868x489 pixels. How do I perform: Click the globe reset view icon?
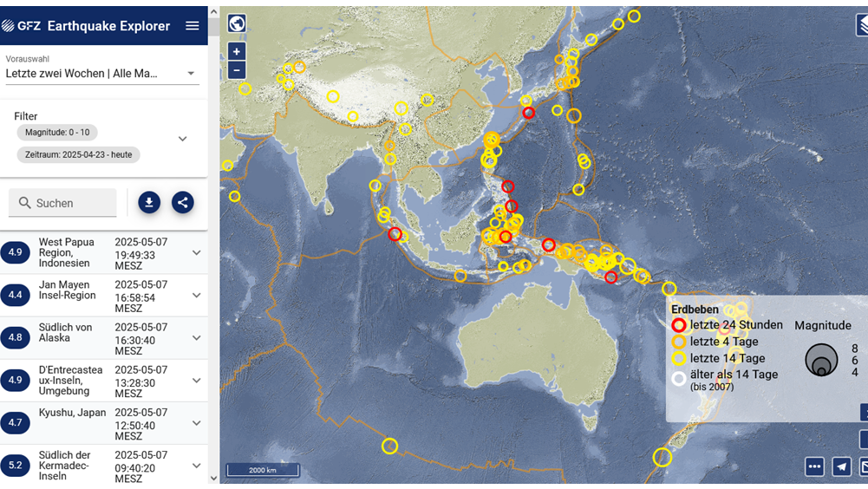coord(237,23)
